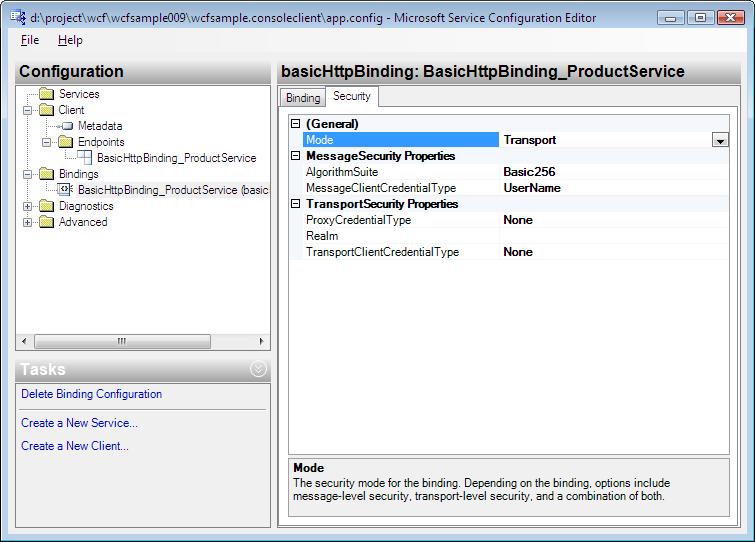
Task: Collapse the Tasks panel chevron
Action: coord(258,369)
